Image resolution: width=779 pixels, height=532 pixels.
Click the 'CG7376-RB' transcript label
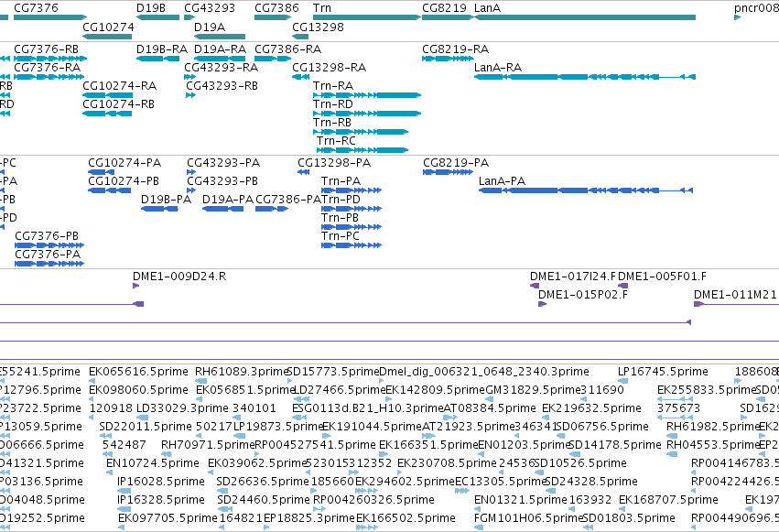(46, 49)
